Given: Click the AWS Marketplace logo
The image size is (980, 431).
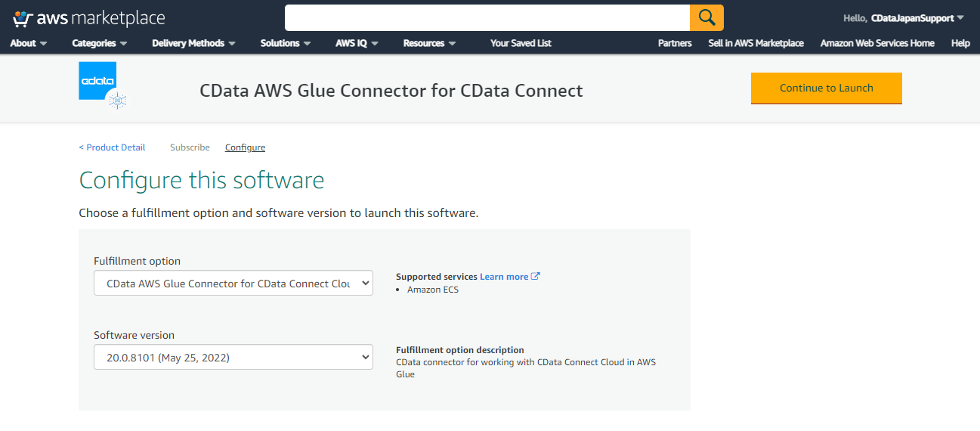Looking at the screenshot, I should click(x=89, y=18).
